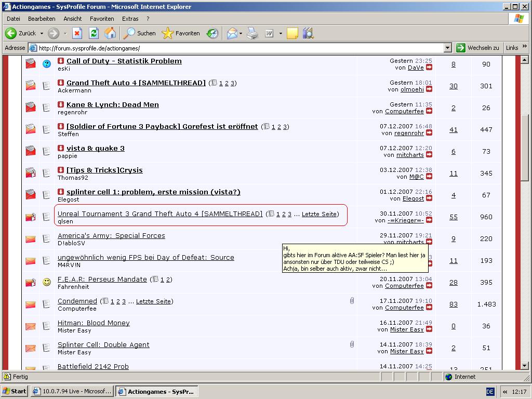Expand hidden tray icons chevron

[505, 392]
